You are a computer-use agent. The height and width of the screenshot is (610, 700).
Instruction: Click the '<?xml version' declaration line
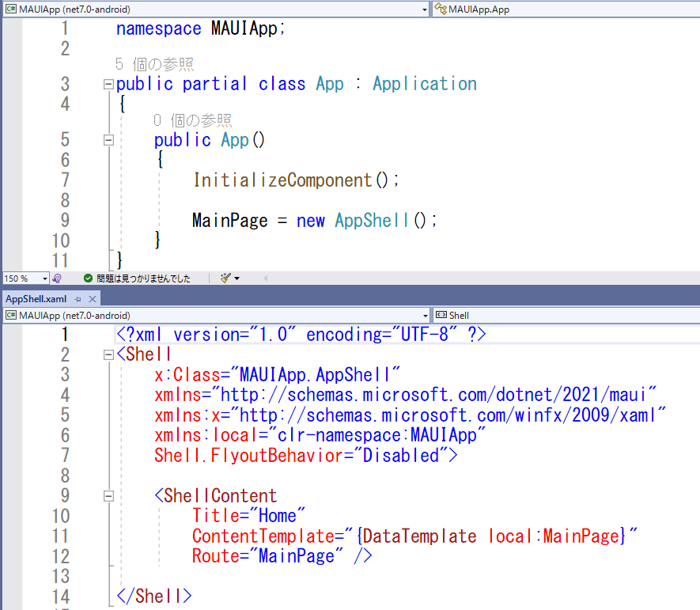coord(301,335)
